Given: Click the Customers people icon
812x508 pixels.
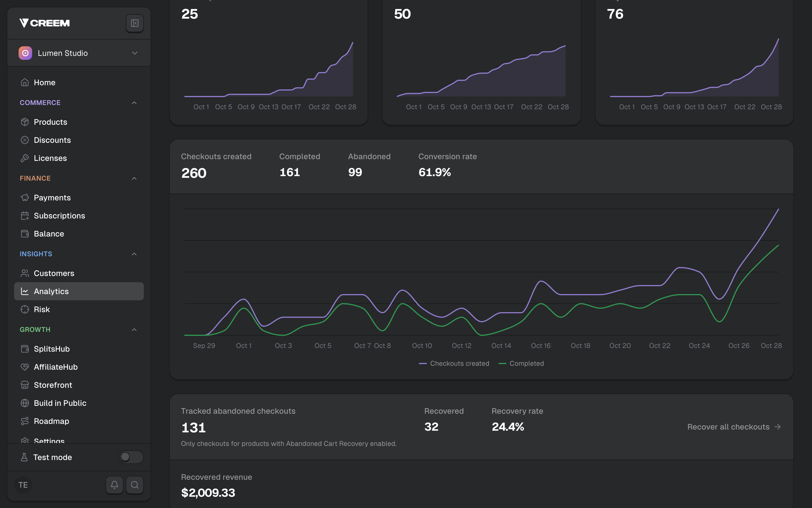Looking at the screenshot, I should point(25,273).
